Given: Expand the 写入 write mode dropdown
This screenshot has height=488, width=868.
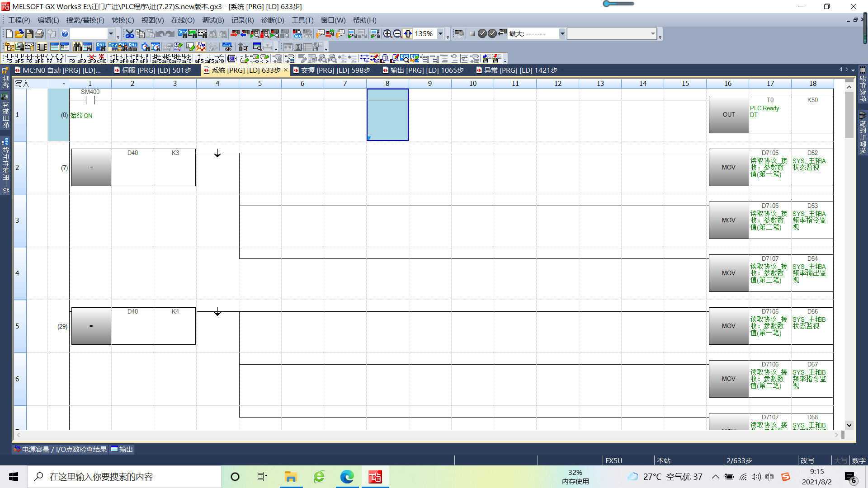Looking at the screenshot, I should 64,84.
